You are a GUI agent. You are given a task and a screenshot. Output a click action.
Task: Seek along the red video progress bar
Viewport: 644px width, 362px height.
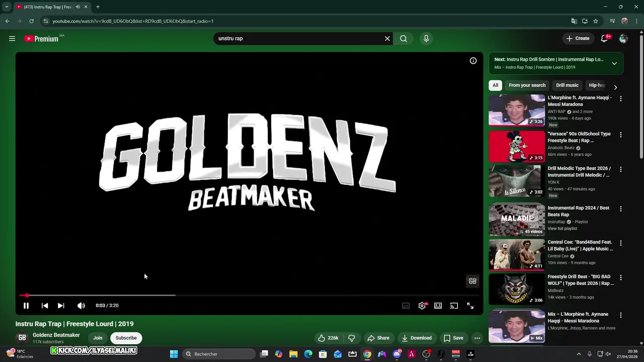click(249, 295)
